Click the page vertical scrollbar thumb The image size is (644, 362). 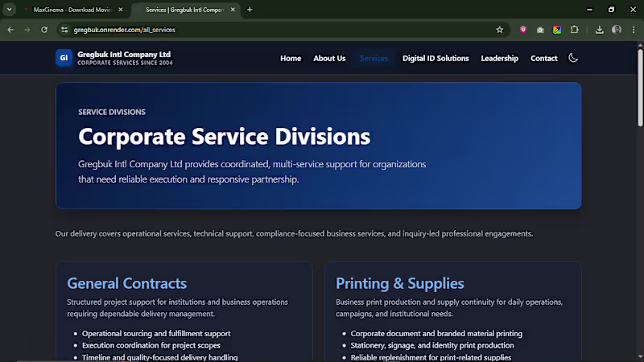point(640,87)
